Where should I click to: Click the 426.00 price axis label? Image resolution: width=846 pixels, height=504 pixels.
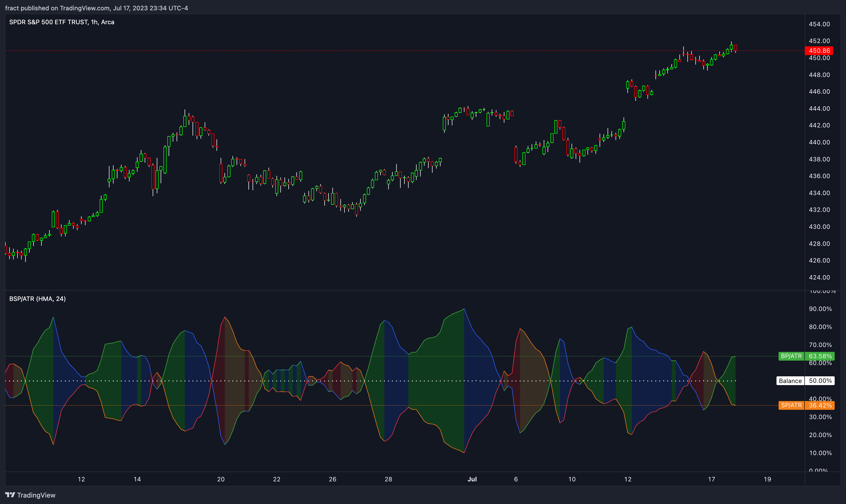819,260
